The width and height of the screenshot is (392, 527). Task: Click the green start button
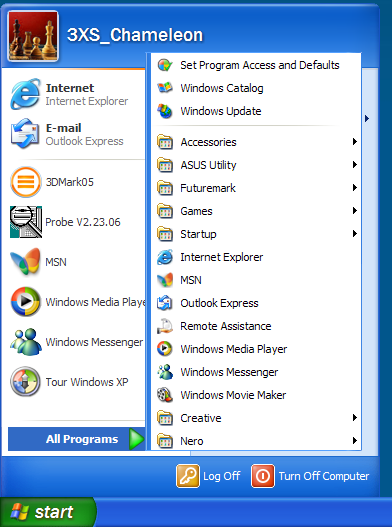(48, 512)
